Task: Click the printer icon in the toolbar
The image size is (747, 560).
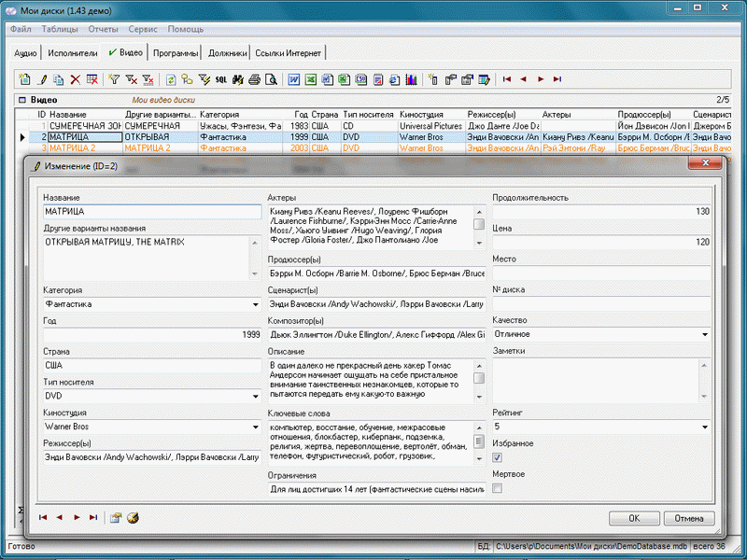Action: coord(255,80)
